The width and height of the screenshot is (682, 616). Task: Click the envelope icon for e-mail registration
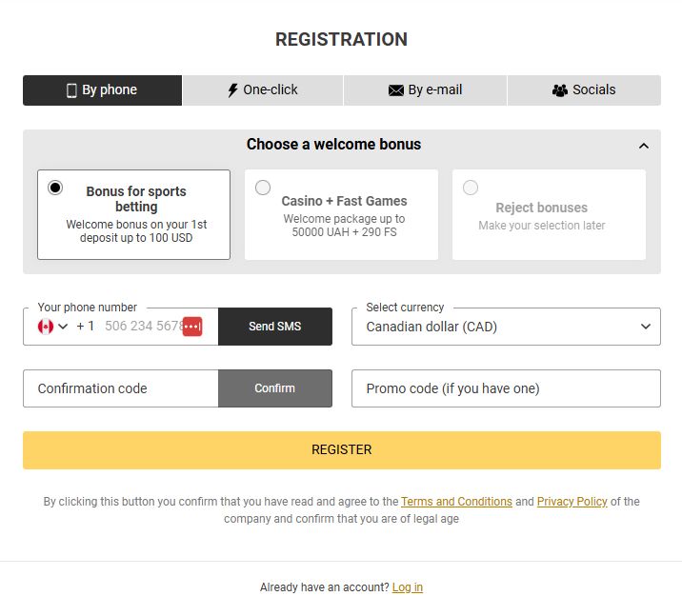click(396, 90)
